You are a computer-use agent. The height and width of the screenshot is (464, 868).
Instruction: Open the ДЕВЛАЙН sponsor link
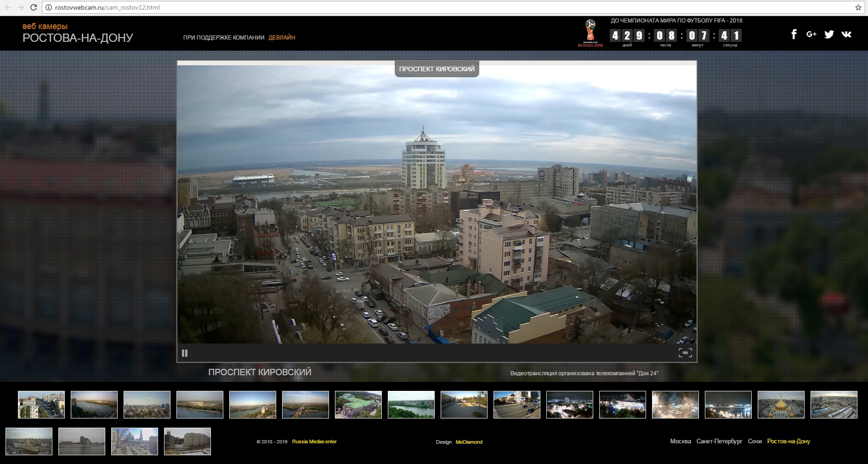pyautogui.click(x=282, y=38)
